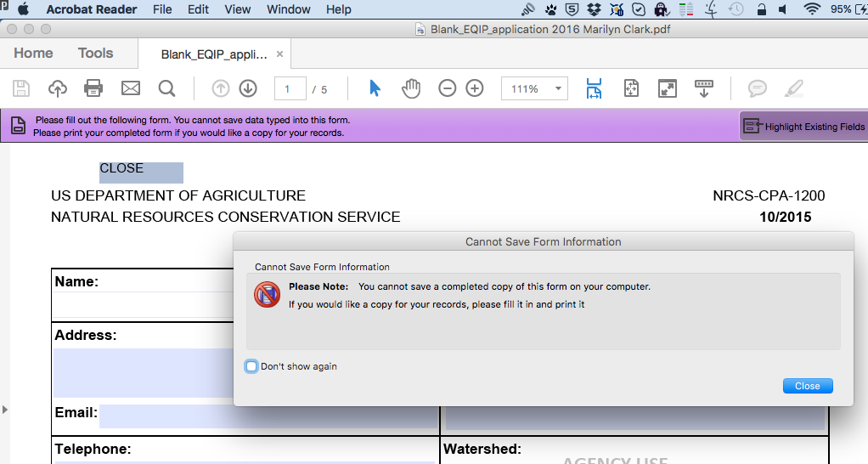This screenshot has width=868, height=464.
Task: Click the red cannot-save warning icon
Action: click(x=267, y=294)
